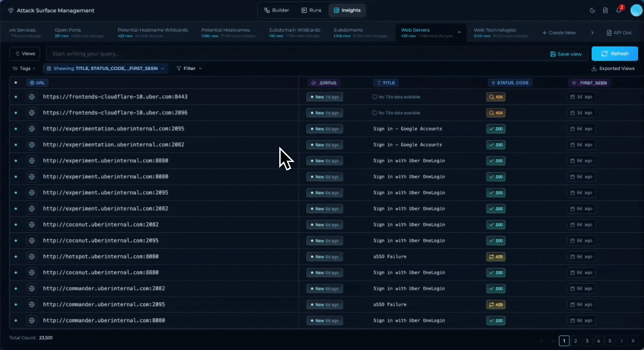
Task: Click New status tag for frontends-cloudflare-10.uber.com:2096
Action: click(x=324, y=113)
